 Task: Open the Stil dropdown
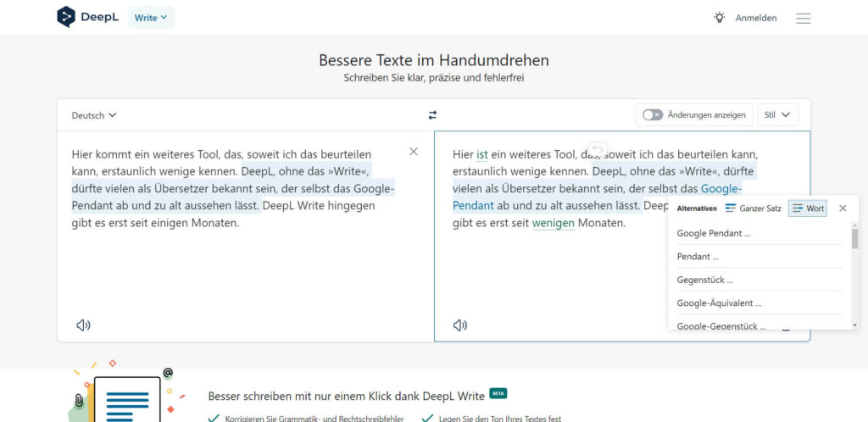(778, 115)
